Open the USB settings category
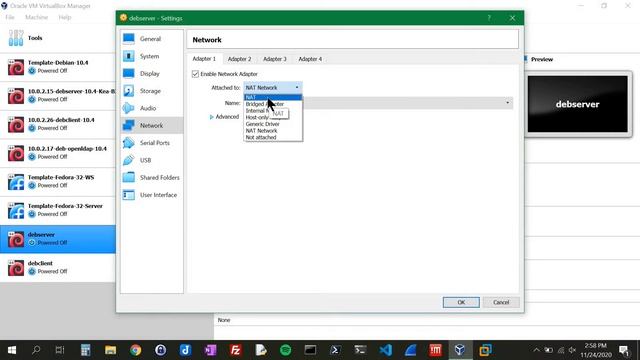640x360 pixels. pyautogui.click(x=152, y=160)
